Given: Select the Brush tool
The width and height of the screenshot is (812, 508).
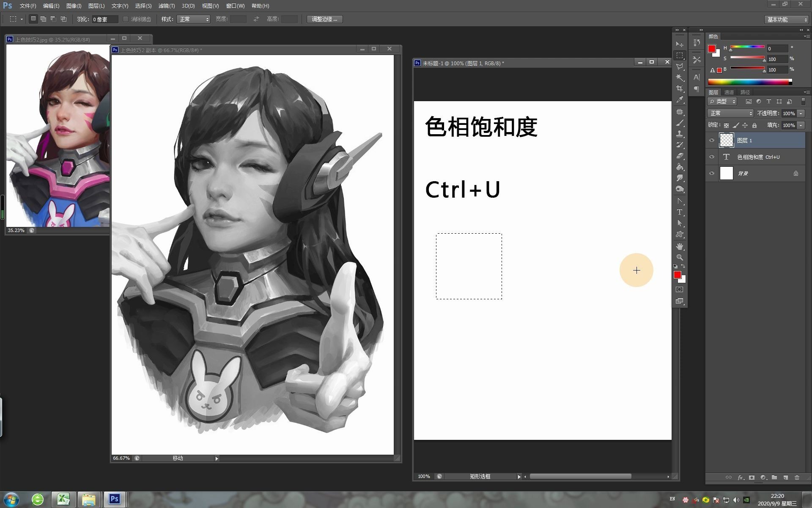Looking at the screenshot, I should coord(680,123).
